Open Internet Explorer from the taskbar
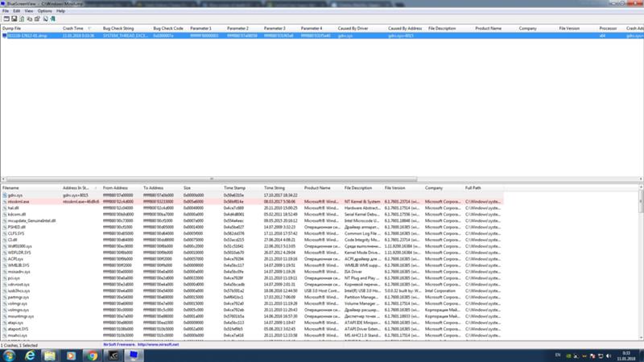The image size is (644, 362). [x=30, y=356]
